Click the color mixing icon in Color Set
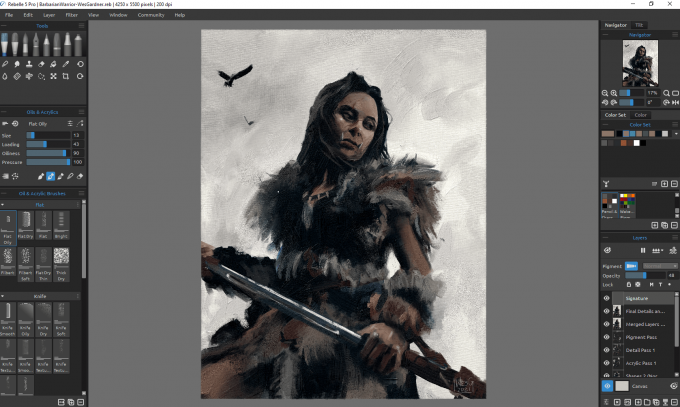 pyautogui.click(x=606, y=184)
